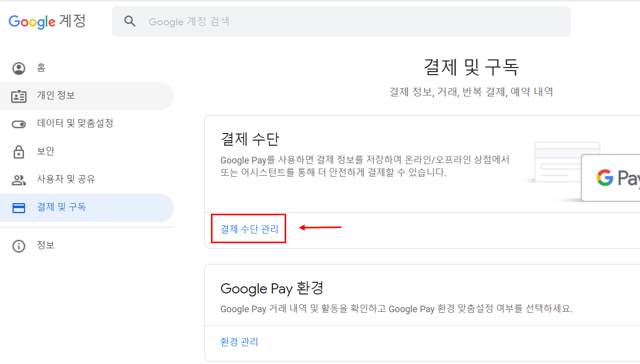Click the 사용자 및 공유 people icon
Viewport: 640px width, 364px height.
[x=19, y=180]
